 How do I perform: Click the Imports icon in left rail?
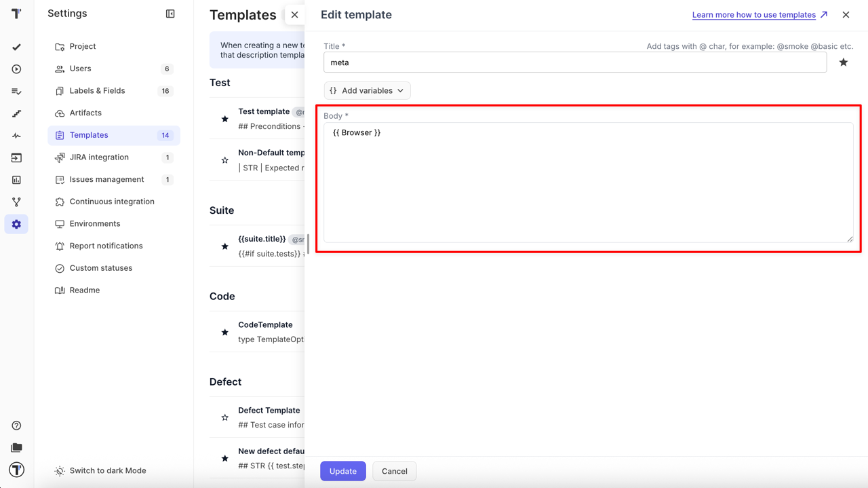[16, 158]
